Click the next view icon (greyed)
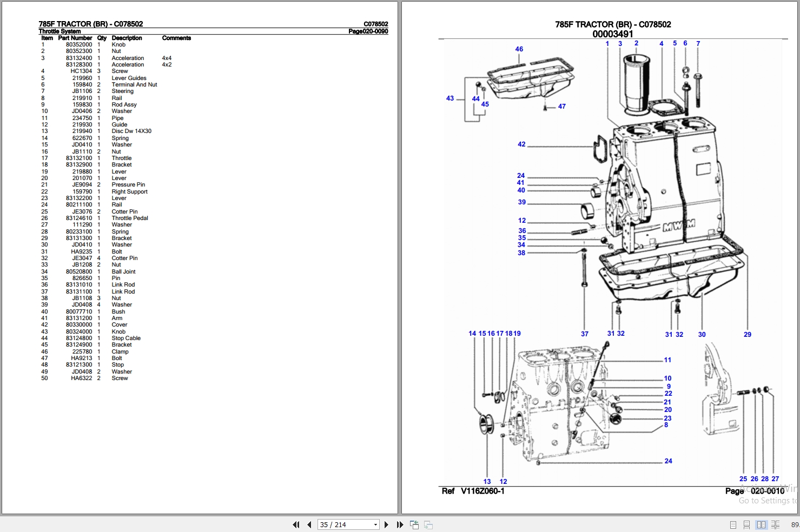800x532 pixels. point(428,524)
